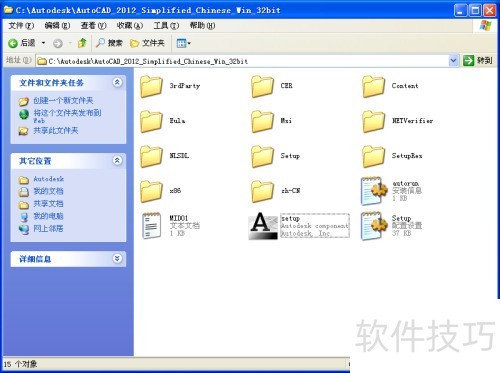Click the MID01 file name
The image size is (500, 373).
[x=179, y=218]
